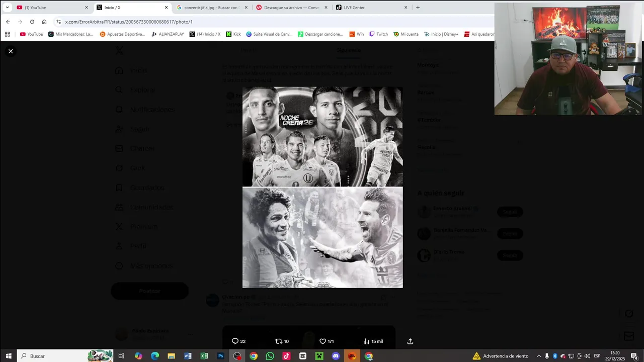Click the Noche Crema 26 photo
The width and height of the screenshot is (644, 362).
point(323,136)
